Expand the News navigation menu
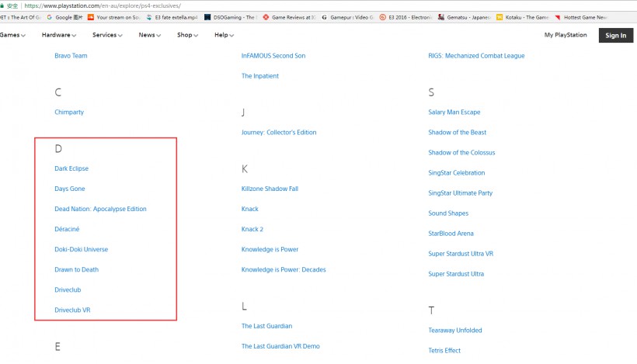Image resolution: width=637 pixels, height=364 pixels. (149, 35)
